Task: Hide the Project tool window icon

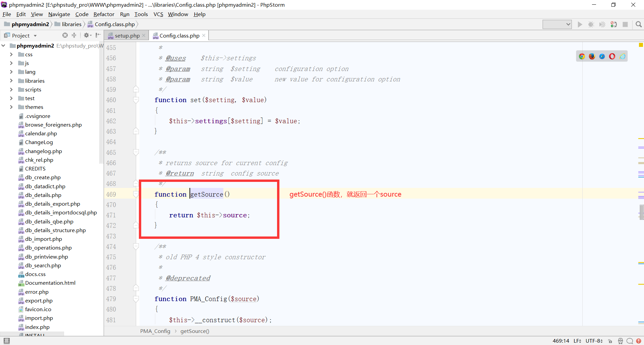Action: click(x=98, y=35)
